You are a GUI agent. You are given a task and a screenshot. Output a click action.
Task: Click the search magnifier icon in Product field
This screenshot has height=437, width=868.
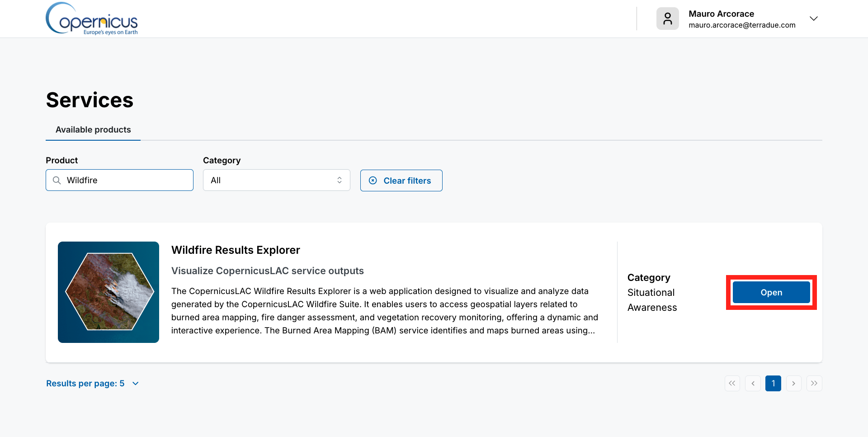tap(57, 180)
